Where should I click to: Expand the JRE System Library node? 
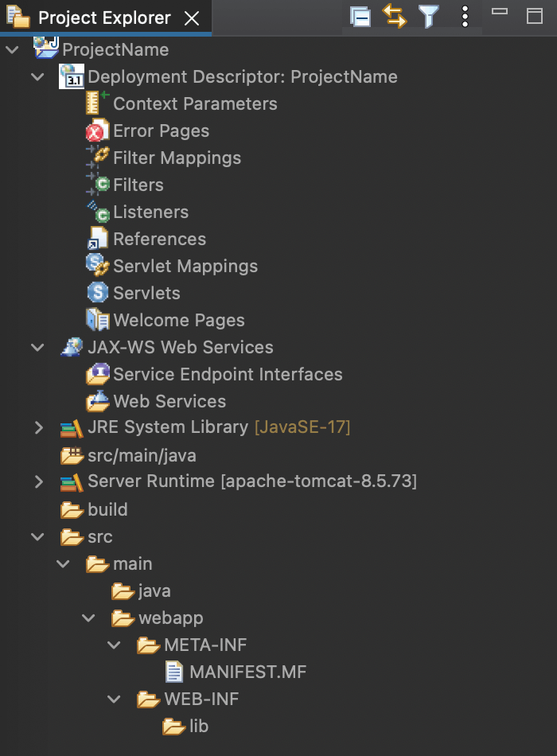38,427
